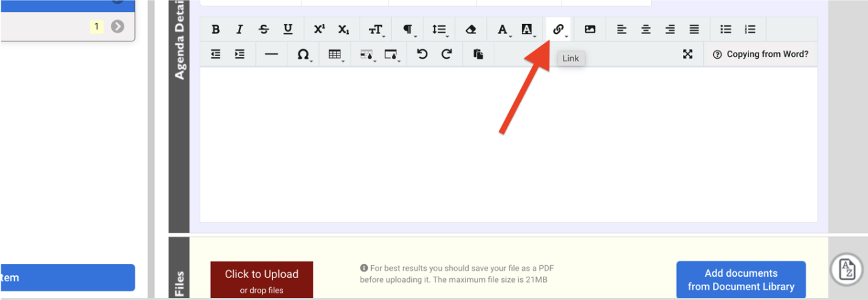Insert a horizontal line
The width and height of the screenshot is (868, 300).
271,55
